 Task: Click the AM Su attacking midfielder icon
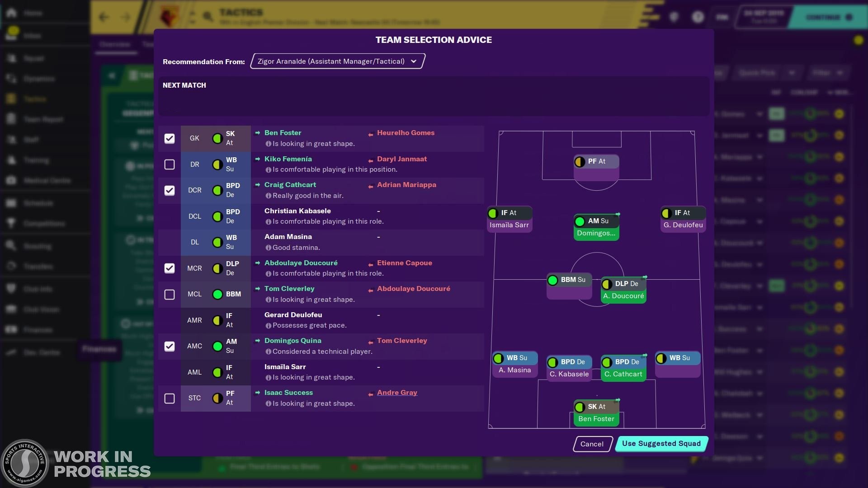[595, 221]
